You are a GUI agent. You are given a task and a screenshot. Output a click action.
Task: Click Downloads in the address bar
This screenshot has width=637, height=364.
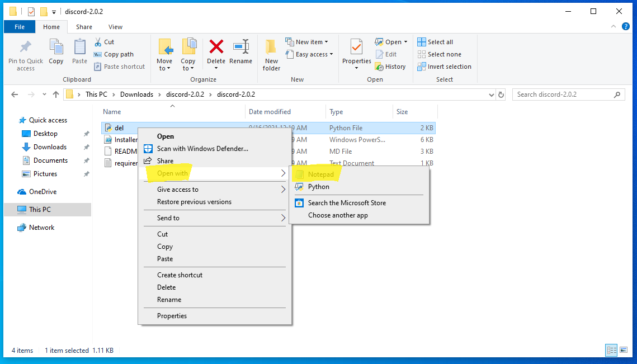coord(136,94)
